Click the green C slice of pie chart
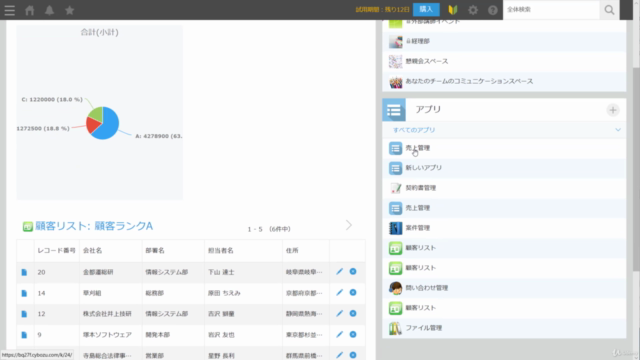640x360 pixels. [96, 114]
